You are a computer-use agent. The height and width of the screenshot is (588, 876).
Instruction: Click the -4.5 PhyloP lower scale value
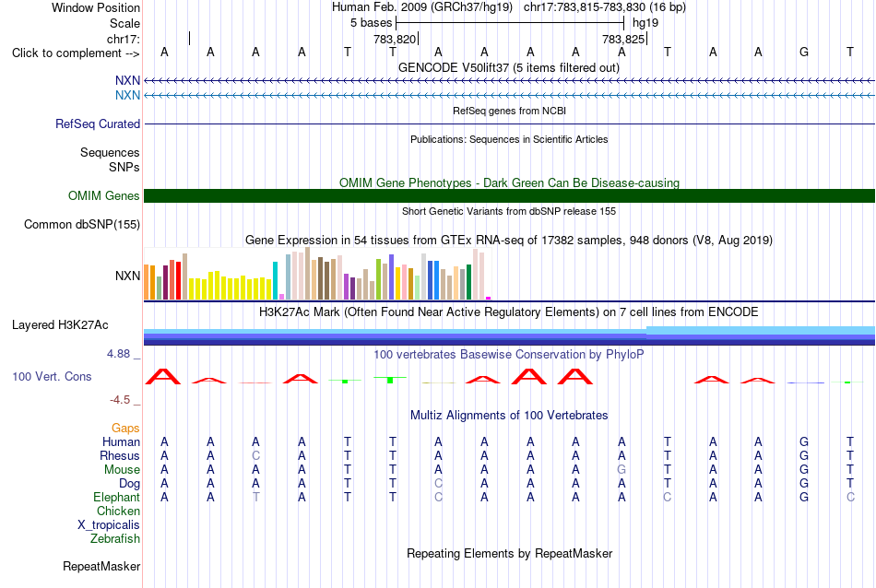(x=120, y=400)
